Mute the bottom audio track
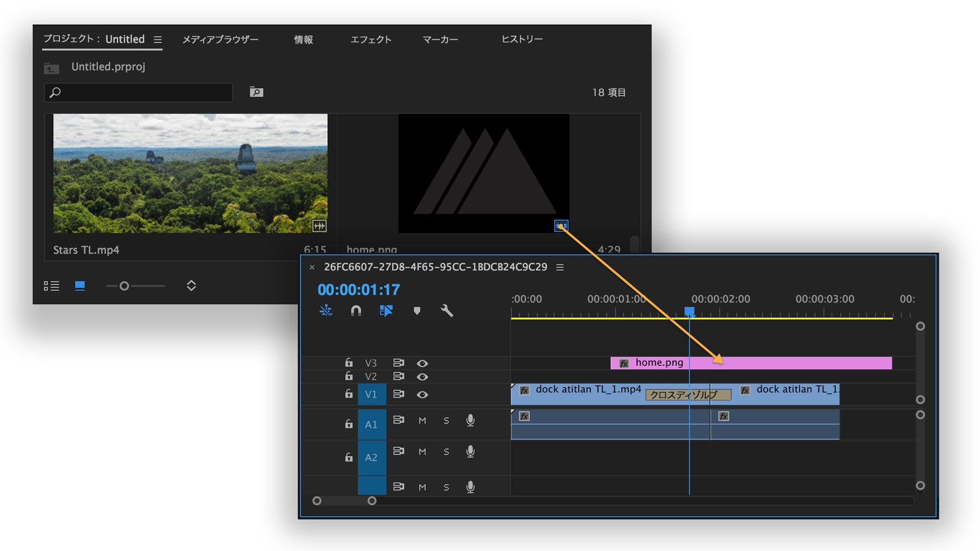Screen dimensions: 980x551 tap(422, 487)
